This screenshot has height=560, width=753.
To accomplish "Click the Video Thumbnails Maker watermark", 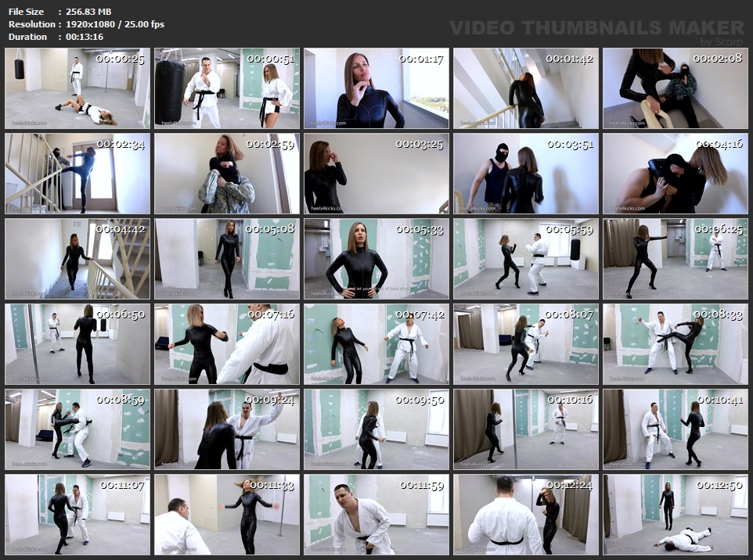I will [597, 31].
